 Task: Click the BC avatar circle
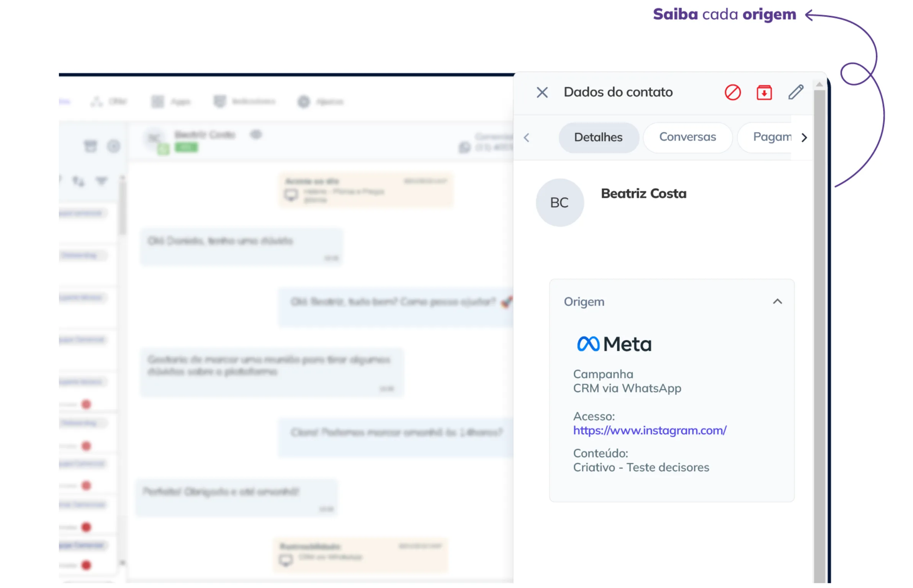click(x=560, y=203)
